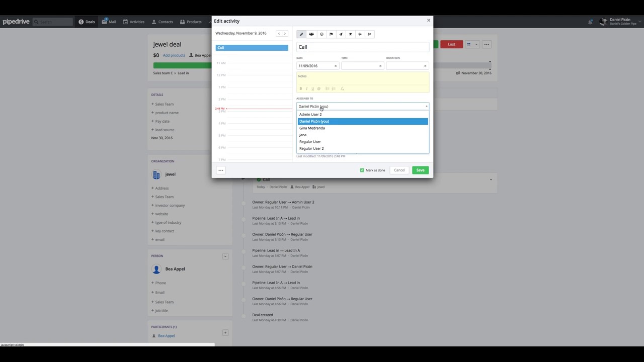Choose Gina Medranda from list
This screenshot has width=644, height=362.
pyautogui.click(x=363, y=128)
